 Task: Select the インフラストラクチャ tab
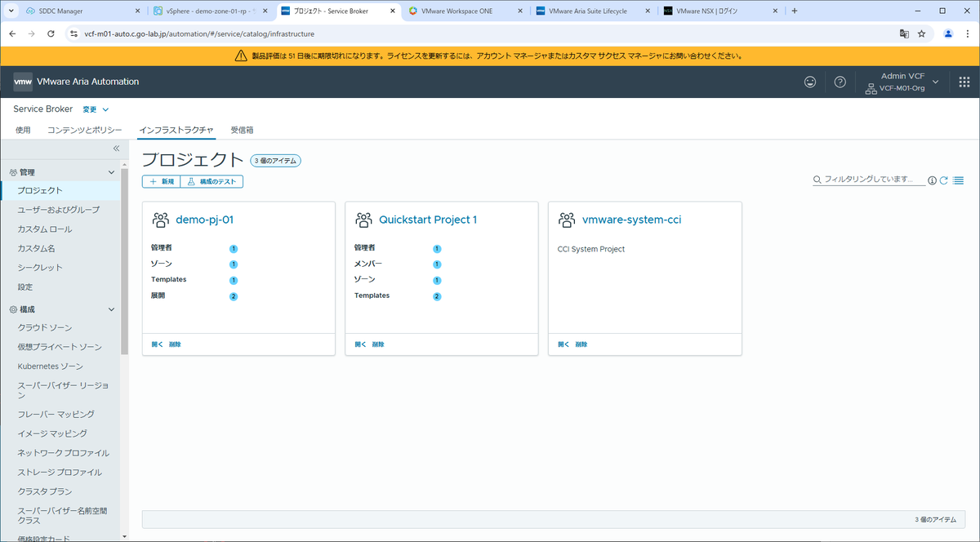[176, 130]
